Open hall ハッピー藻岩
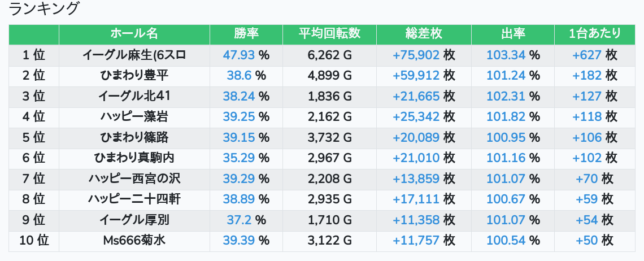The image size is (644, 261). pyautogui.click(x=134, y=117)
